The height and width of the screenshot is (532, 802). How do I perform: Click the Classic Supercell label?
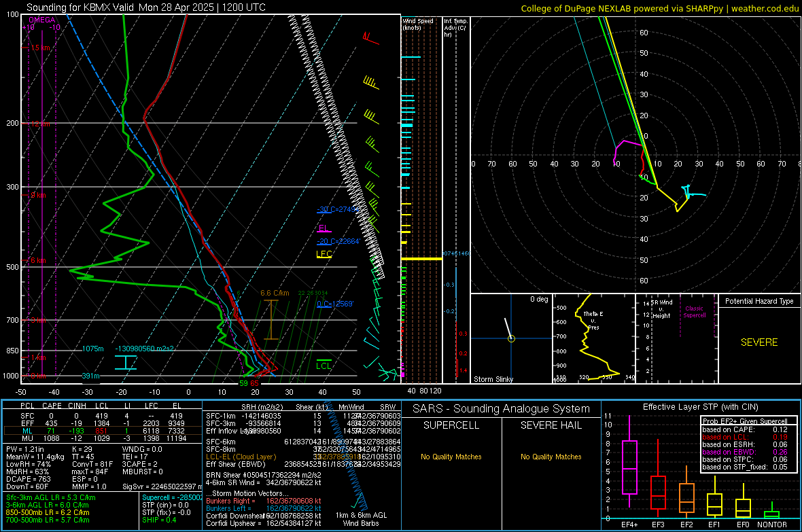tap(694, 312)
